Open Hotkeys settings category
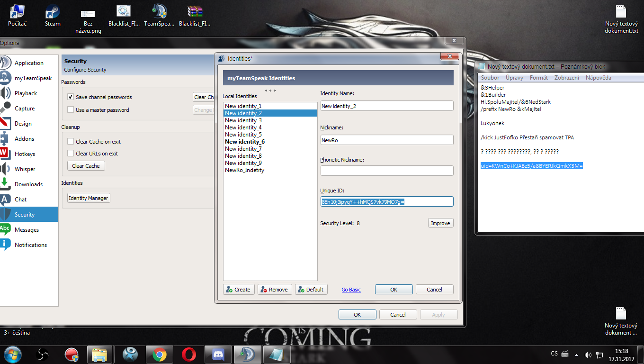The width and height of the screenshot is (644, 364). click(x=29, y=154)
